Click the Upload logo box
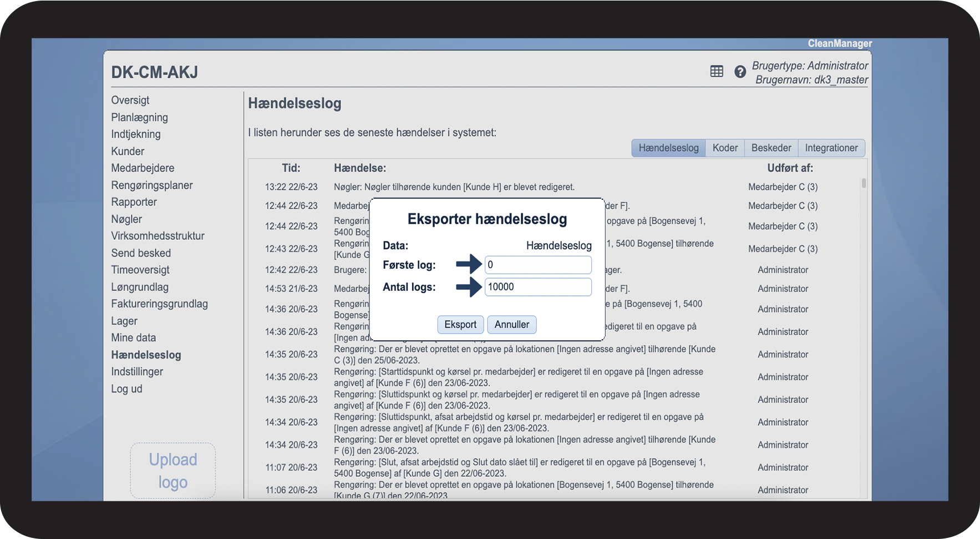Screen dimensions: 980x539 [173, 471]
